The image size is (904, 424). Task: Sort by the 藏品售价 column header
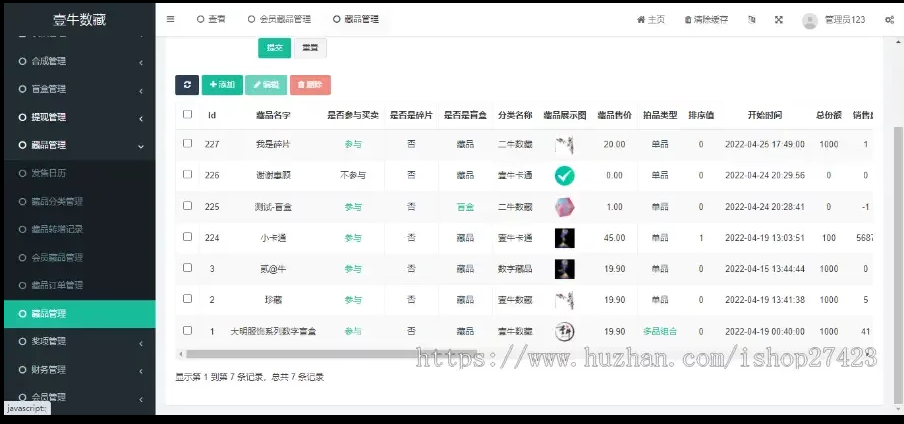(x=614, y=115)
